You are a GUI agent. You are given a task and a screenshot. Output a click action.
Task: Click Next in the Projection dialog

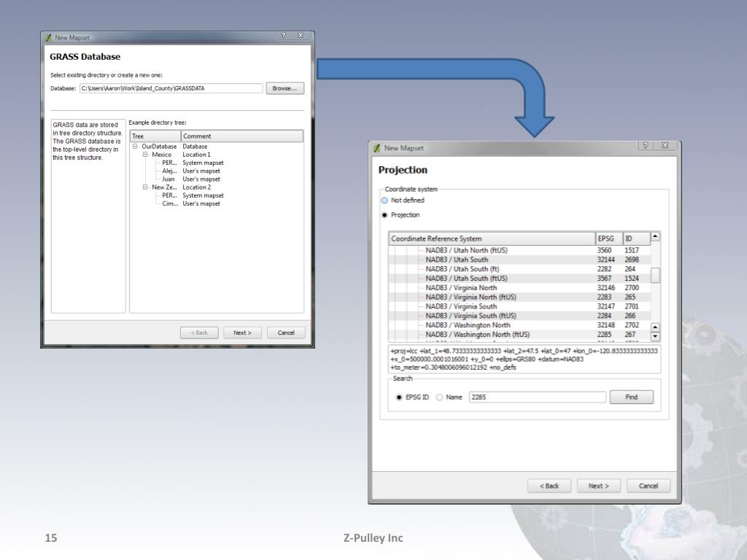tap(599, 486)
